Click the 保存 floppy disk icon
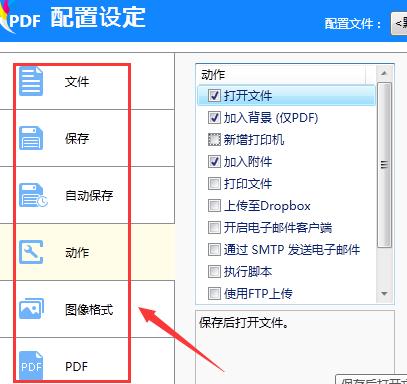 click(x=31, y=138)
